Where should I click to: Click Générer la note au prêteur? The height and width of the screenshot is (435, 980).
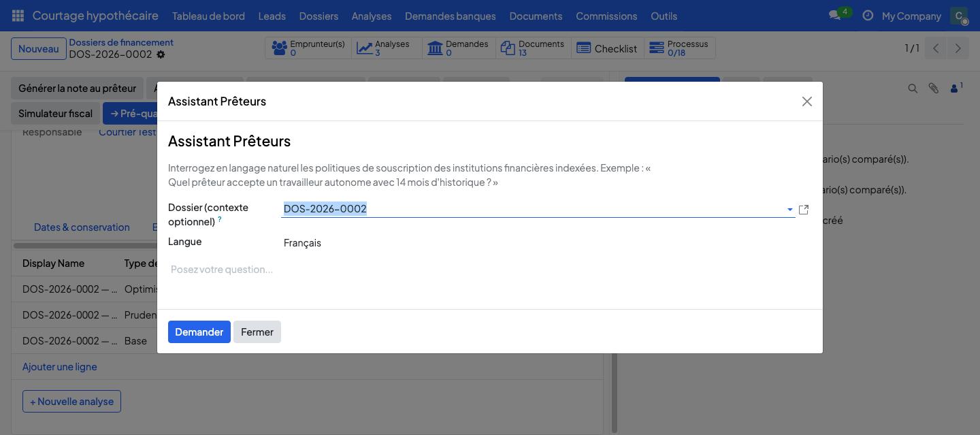(77, 88)
